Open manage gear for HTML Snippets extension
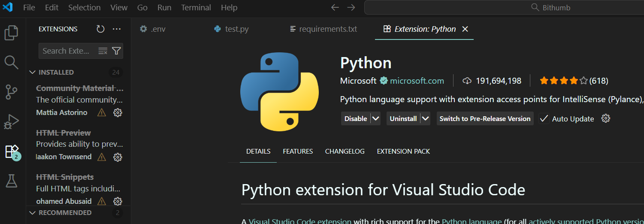Image resolution: width=644 pixels, height=224 pixels. click(118, 201)
